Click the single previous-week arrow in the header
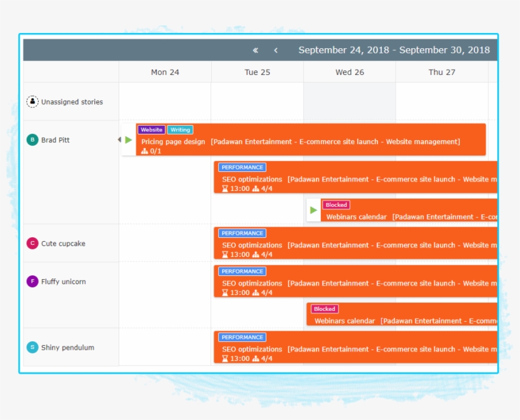 (276, 49)
